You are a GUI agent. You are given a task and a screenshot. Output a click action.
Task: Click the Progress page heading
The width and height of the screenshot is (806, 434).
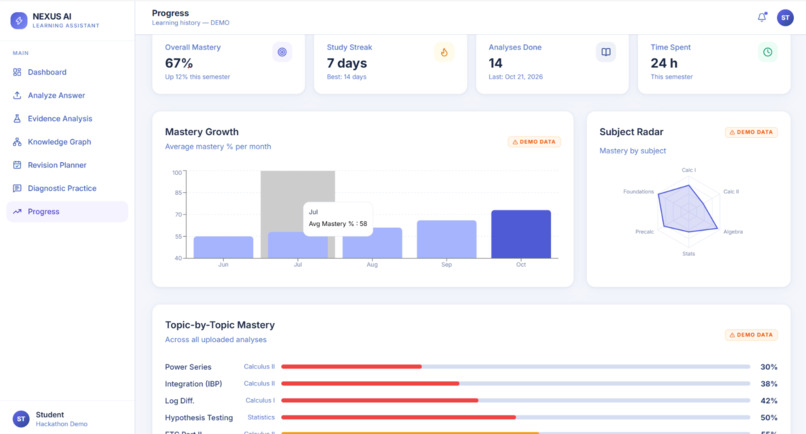[170, 13]
